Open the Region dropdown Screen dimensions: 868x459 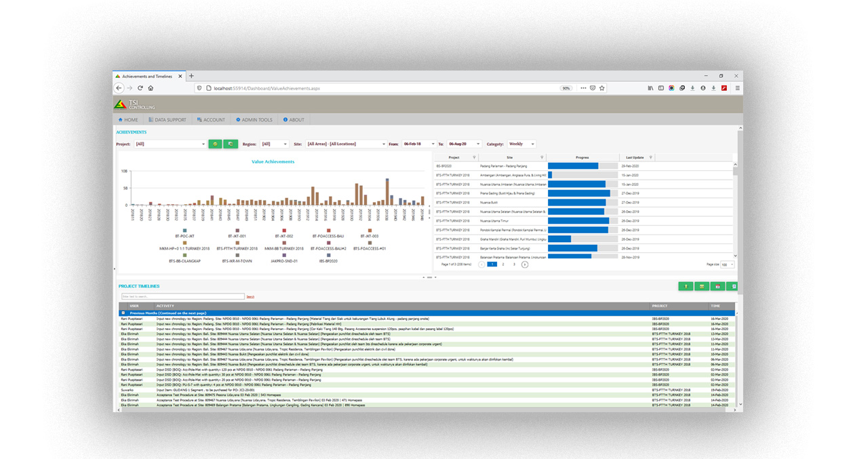pyautogui.click(x=275, y=144)
